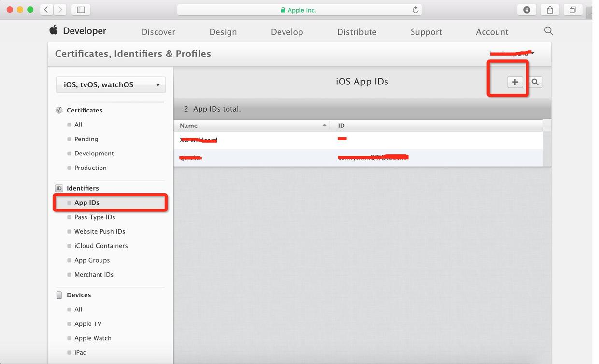Screen dimensions: 599x364
Task: Open the Account menu
Action: click(492, 32)
